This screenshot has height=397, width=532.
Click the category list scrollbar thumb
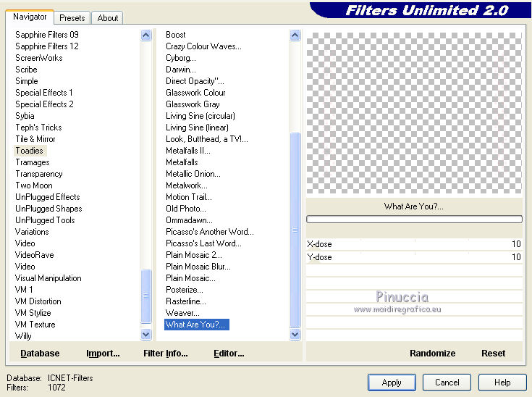pos(146,296)
